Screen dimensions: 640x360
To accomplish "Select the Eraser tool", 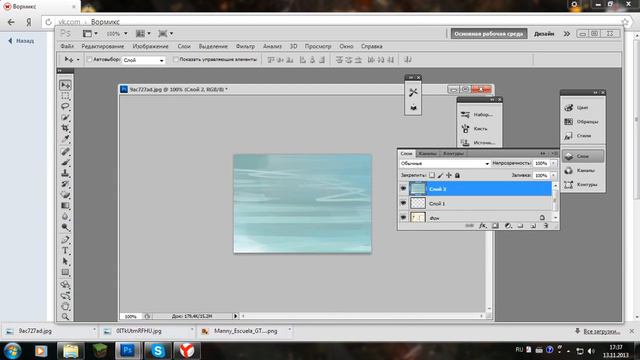I will (65, 195).
